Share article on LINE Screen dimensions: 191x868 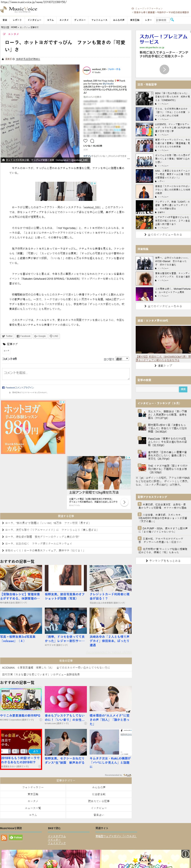click(x=54, y=336)
